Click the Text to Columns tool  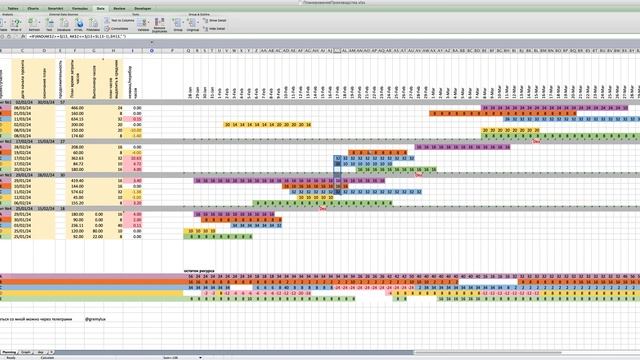[119, 20]
